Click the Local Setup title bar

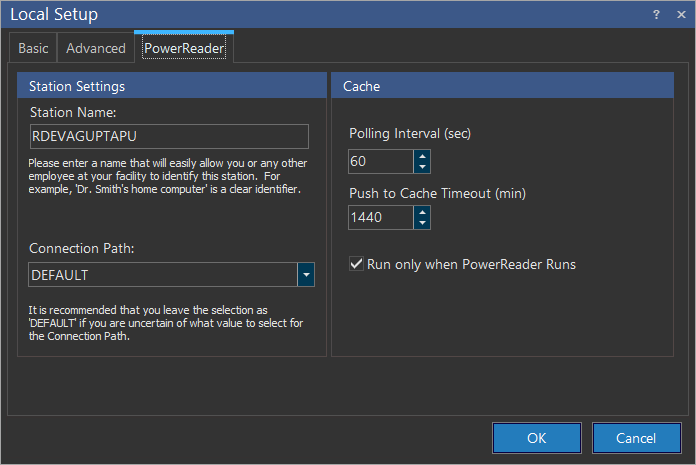point(300,14)
